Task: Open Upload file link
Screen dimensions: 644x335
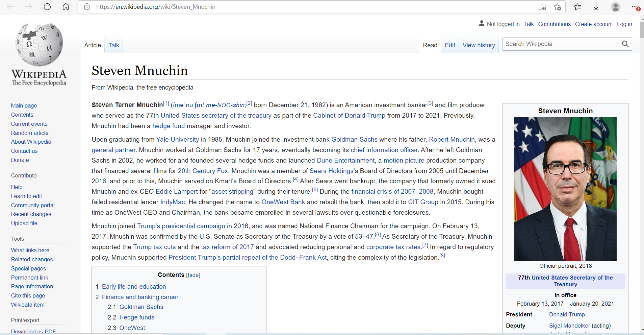Action: click(x=24, y=223)
